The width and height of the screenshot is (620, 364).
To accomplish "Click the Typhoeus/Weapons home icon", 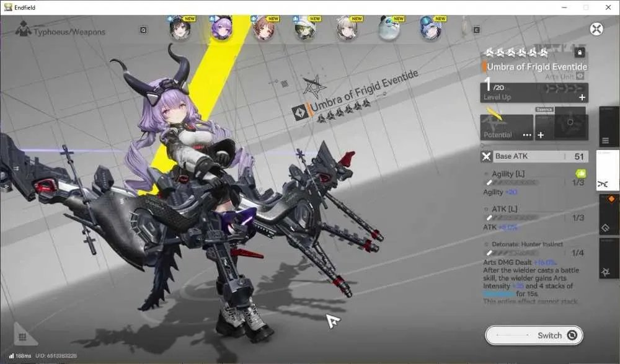I will pyautogui.click(x=23, y=29).
